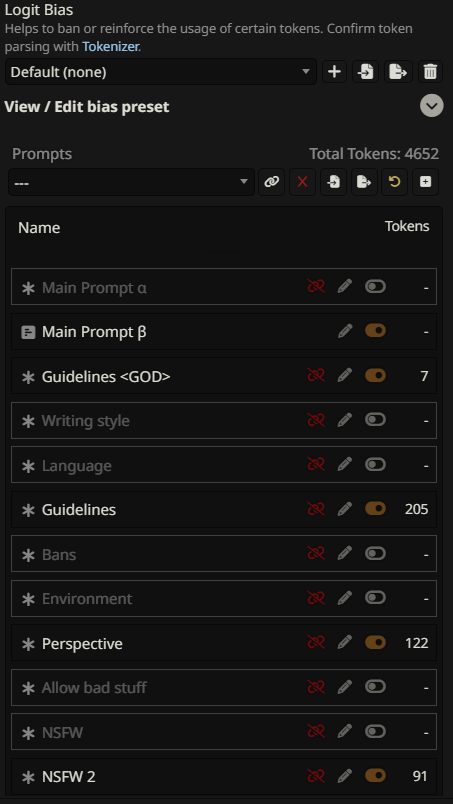This screenshot has height=804, width=453.
Task: Select the Main Prompt β entry
Action: [x=224, y=332]
